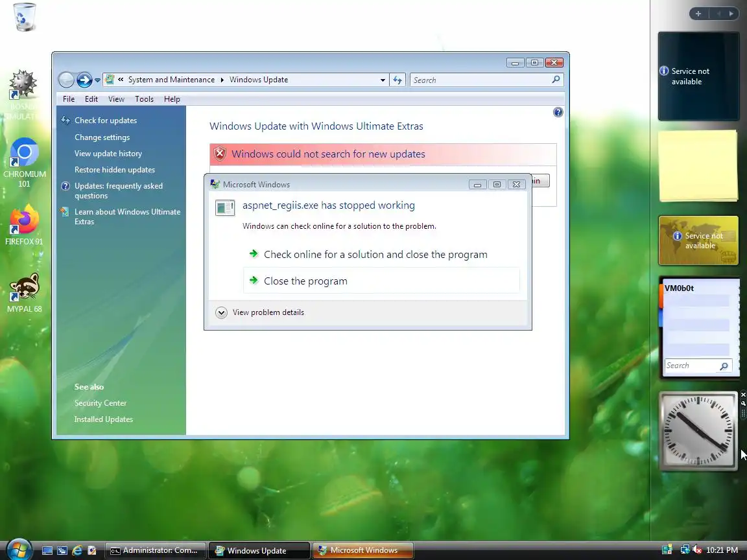Open the View menu
Image resolution: width=747 pixels, height=560 pixels.
point(116,99)
